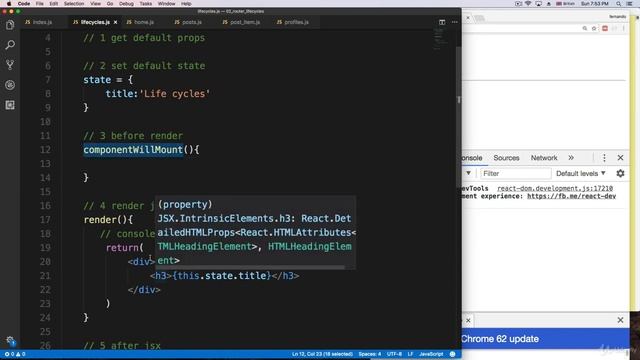Screen dimensions: 640x360
Task: Close the DevTools panel
Action: (620, 158)
